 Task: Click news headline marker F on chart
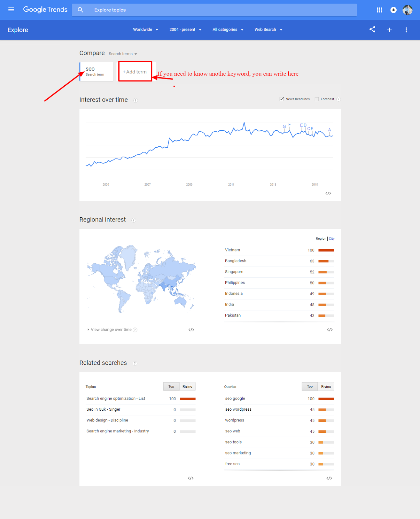[x=290, y=125]
